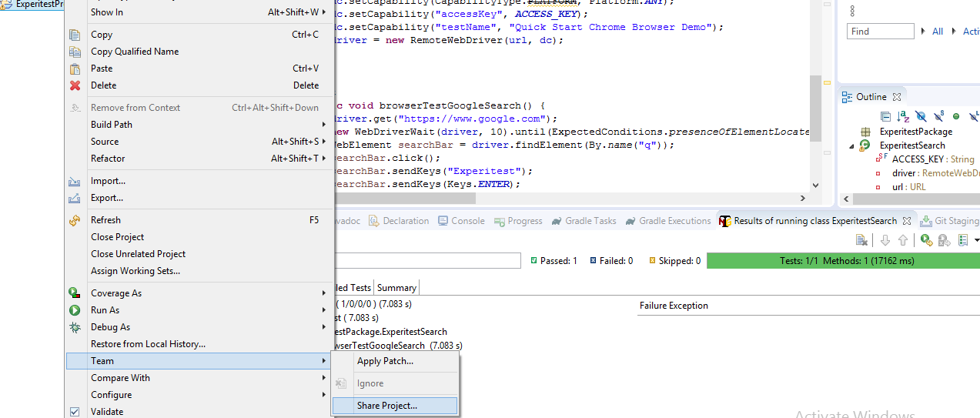Screen dimensions: 980x418
Task: Expand Run As submenu arrow
Action: pyautogui.click(x=324, y=310)
